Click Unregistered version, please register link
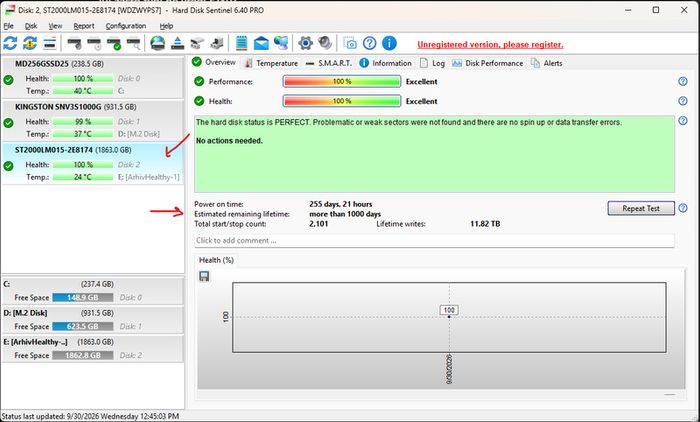700x422 pixels. 490,44
